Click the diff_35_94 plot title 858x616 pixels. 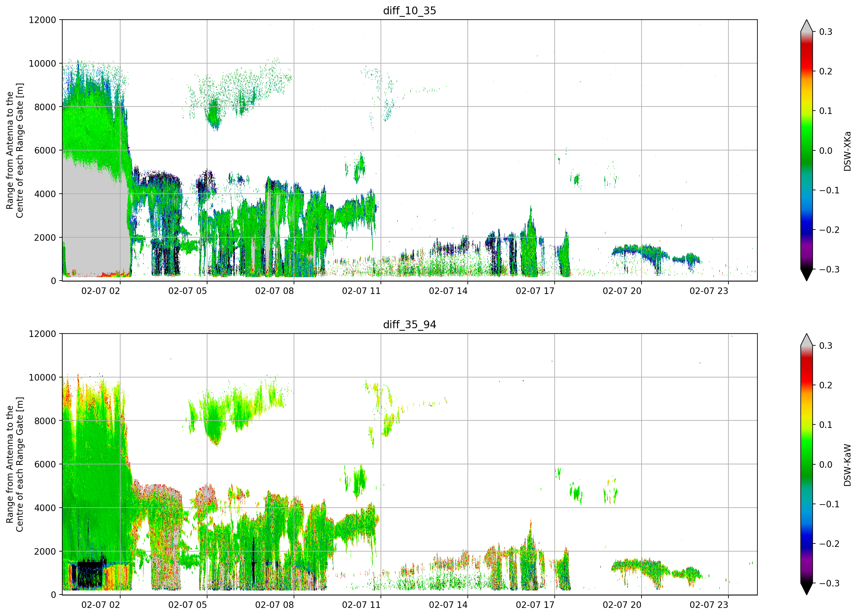pos(409,325)
